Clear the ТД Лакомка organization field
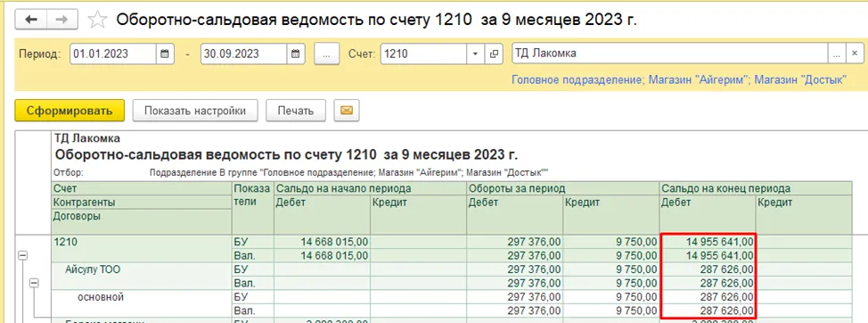The width and height of the screenshot is (868, 323). (854, 54)
